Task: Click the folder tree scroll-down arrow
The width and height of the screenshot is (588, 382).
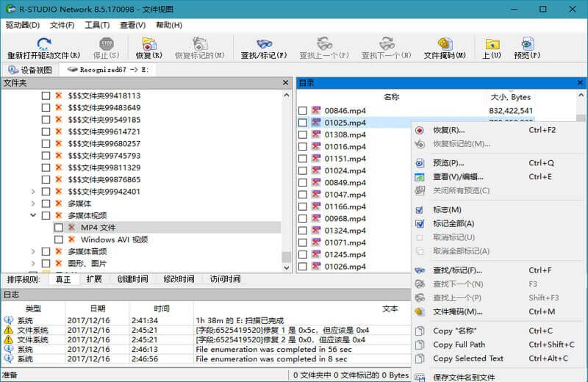Action: 287,267
